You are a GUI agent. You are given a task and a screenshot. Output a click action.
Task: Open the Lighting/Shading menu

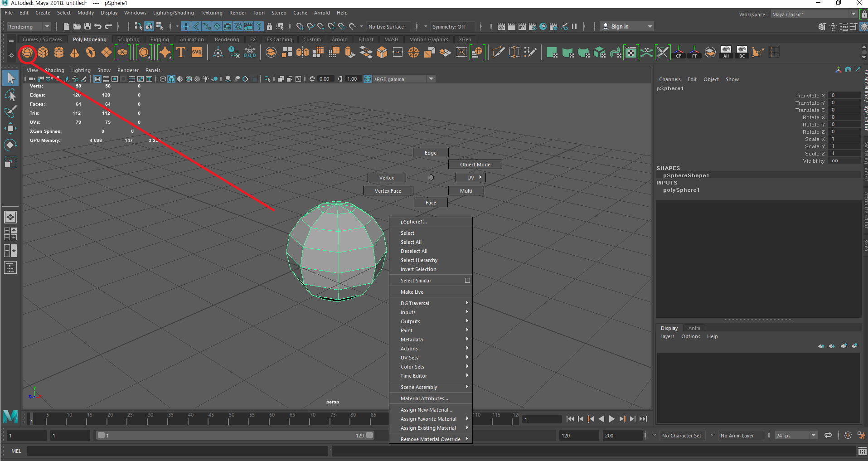pyautogui.click(x=173, y=13)
